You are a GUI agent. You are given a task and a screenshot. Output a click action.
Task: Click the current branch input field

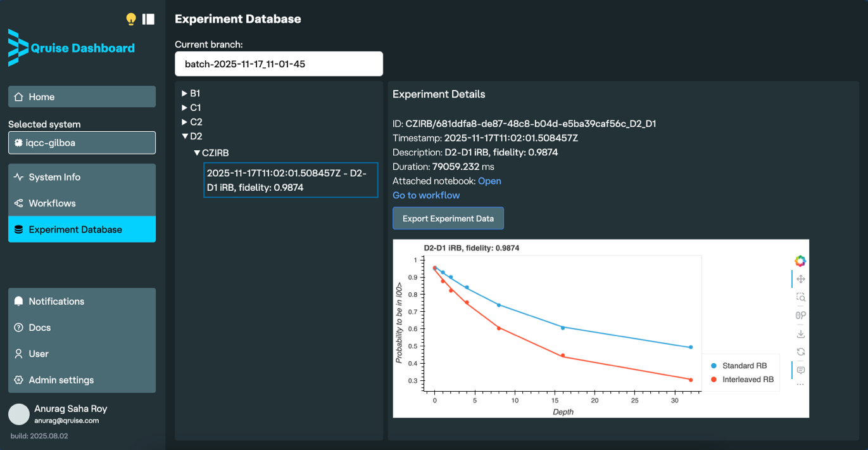click(x=279, y=63)
